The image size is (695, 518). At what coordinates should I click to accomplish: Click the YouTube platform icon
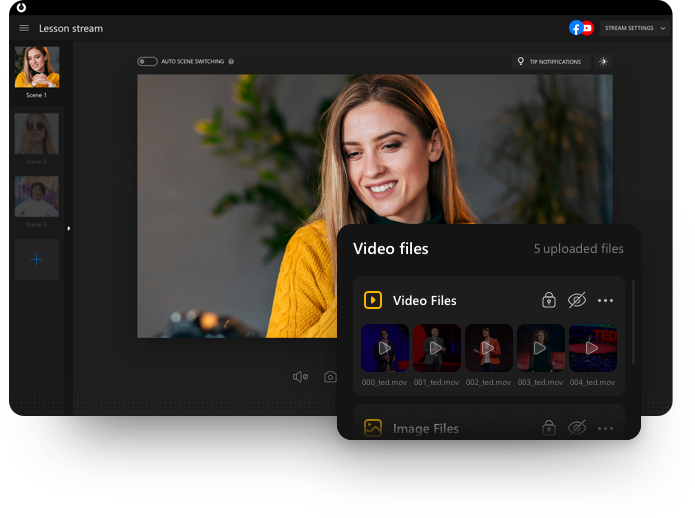(x=588, y=28)
